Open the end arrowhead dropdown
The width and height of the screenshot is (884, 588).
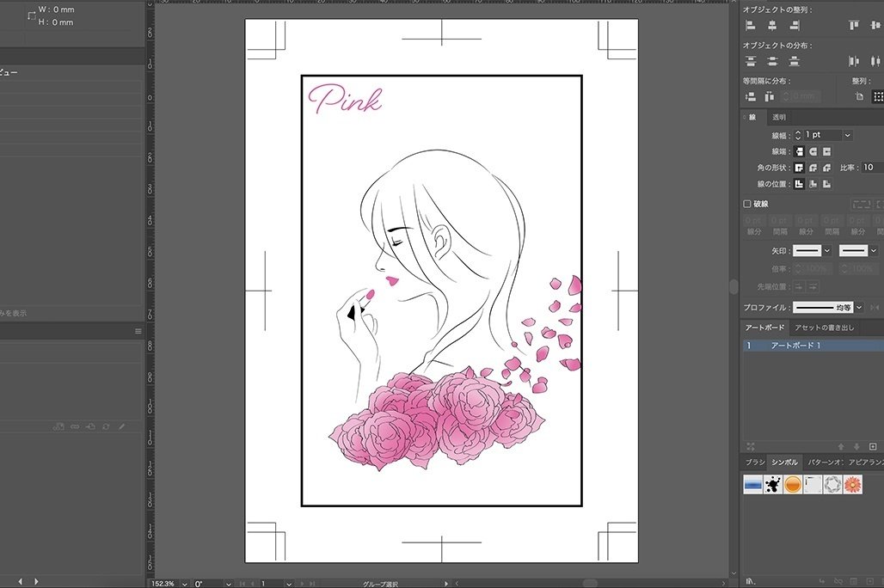click(x=874, y=251)
